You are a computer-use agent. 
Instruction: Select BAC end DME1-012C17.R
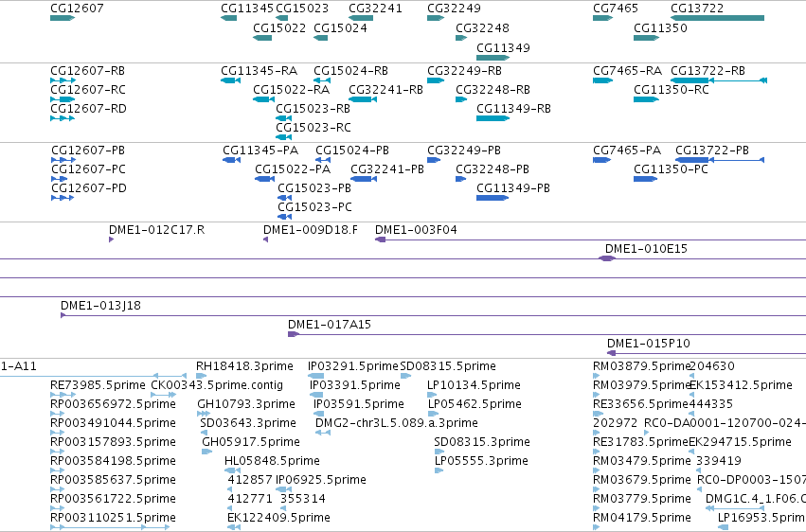pos(157,229)
